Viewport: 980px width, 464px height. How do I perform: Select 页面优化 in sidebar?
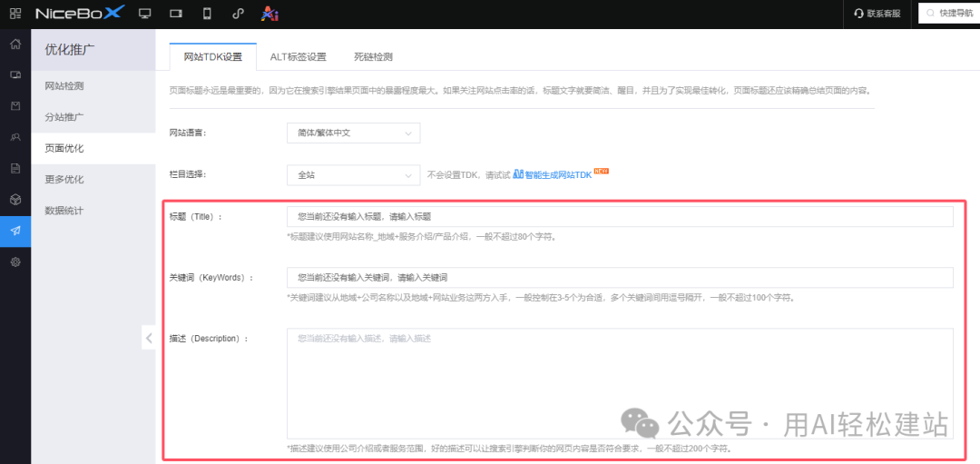(93, 148)
